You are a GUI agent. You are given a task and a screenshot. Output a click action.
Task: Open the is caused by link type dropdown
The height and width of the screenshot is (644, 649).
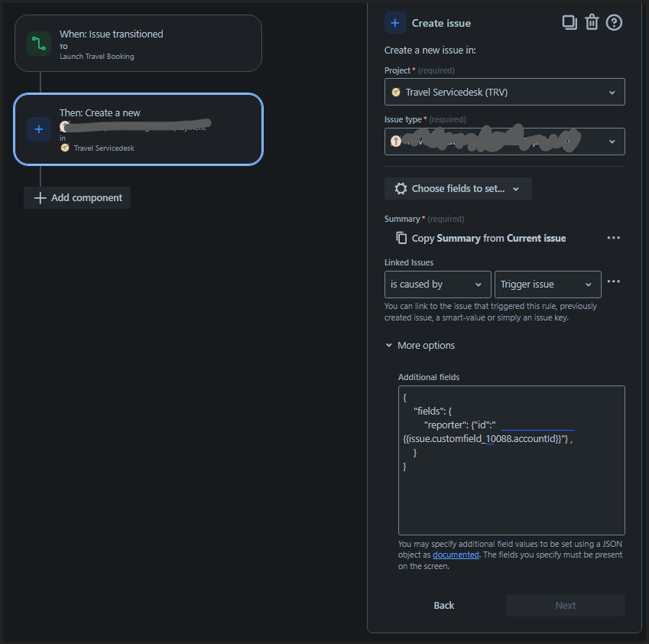[437, 284]
